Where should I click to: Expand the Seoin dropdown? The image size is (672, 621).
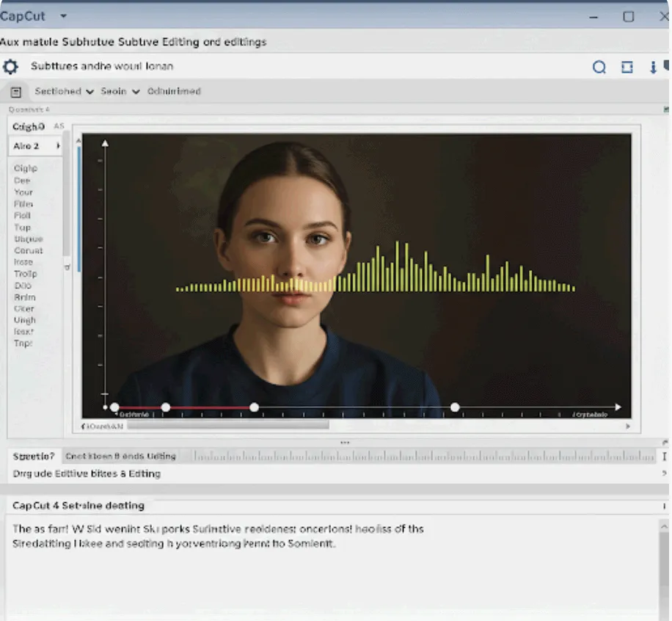pyautogui.click(x=136, y=92)
